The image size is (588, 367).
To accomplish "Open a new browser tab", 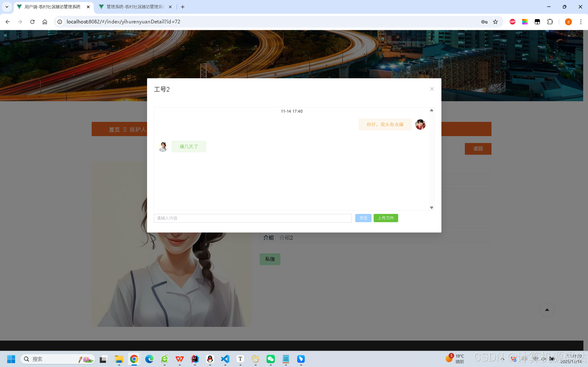I will click(183, 7).
